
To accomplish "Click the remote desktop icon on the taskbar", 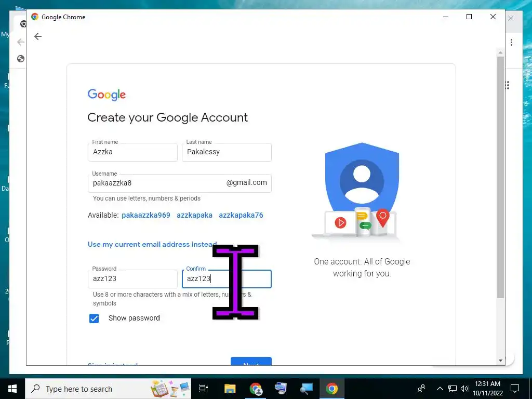I will [x=306, y=389].
